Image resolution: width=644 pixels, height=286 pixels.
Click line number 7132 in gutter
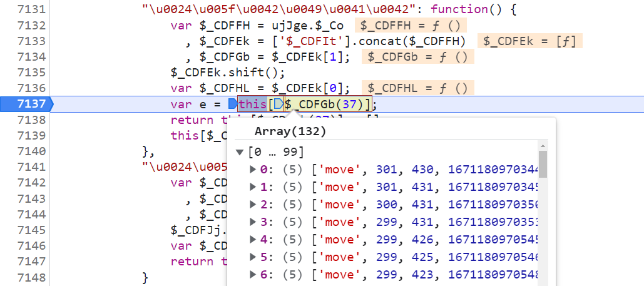click(31, 26)
